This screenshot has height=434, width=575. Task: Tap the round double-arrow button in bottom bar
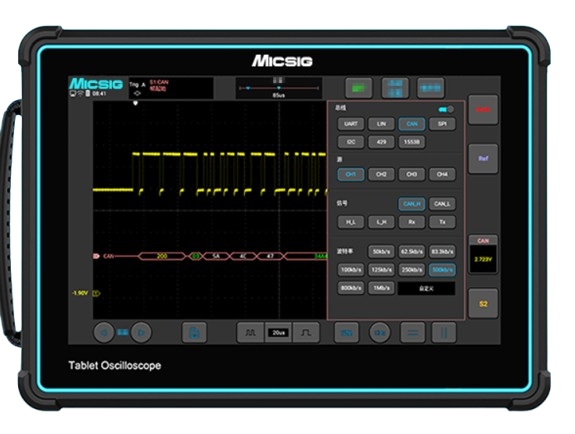[380, 332]
